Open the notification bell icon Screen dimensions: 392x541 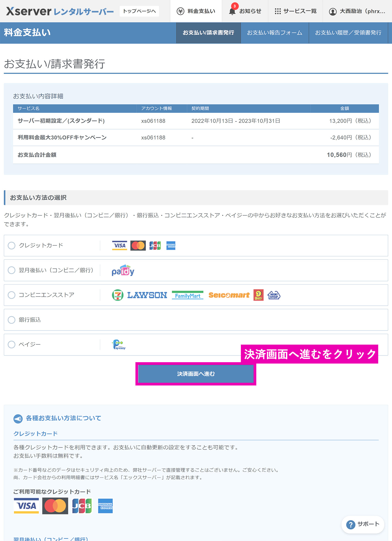232,12
